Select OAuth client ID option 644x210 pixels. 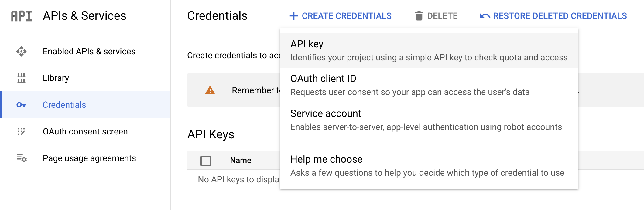point(429,85)
